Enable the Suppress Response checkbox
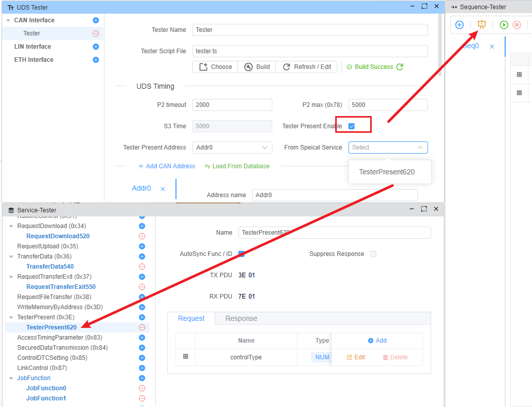 [x=373, y=254]
